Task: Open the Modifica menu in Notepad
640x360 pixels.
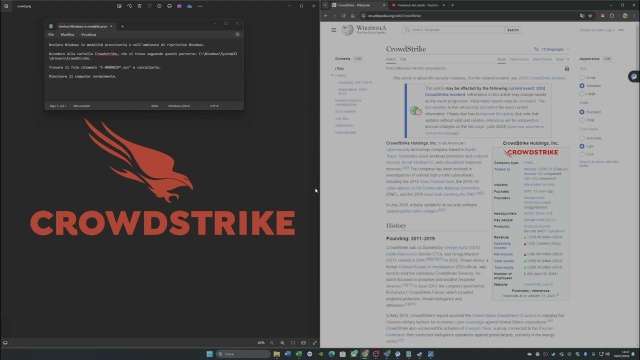Action: pyautogui.click(x=67, y=35)
